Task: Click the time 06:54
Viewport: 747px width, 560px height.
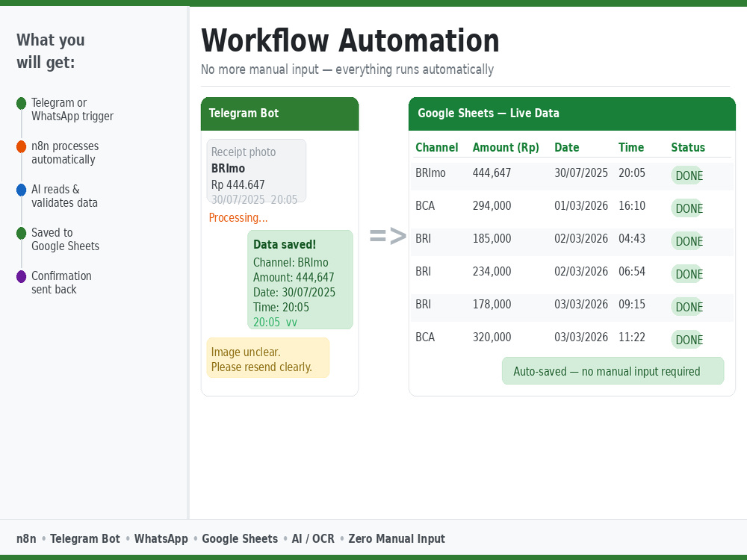Action: (x=632, y=272)
